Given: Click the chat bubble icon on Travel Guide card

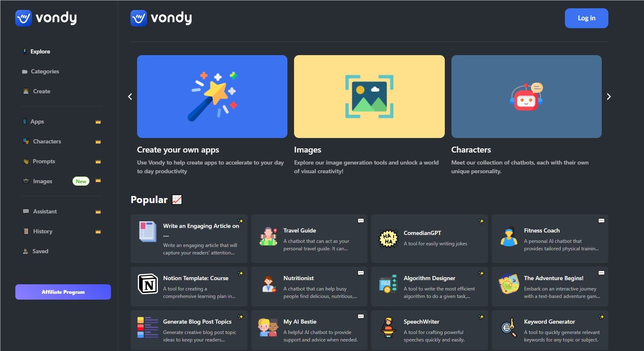Looking at the screenshot, I should pyautogui.click(x=361, y=221).
